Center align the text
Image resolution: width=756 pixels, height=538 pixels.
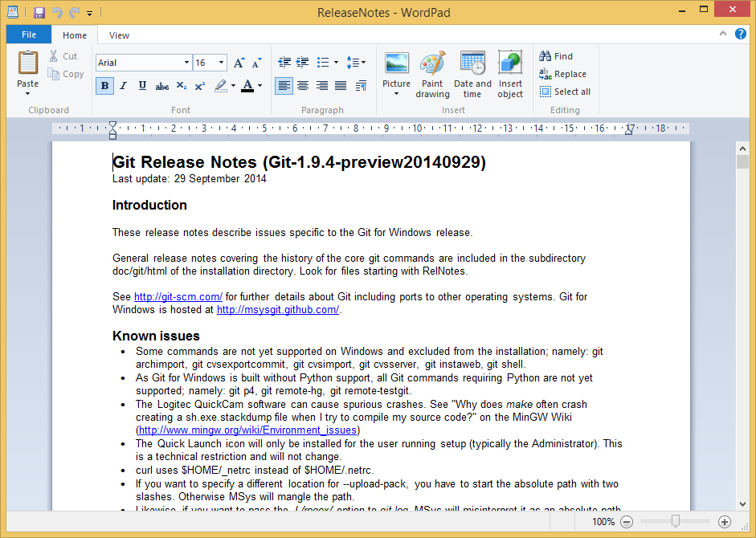[x=303, y=86]
